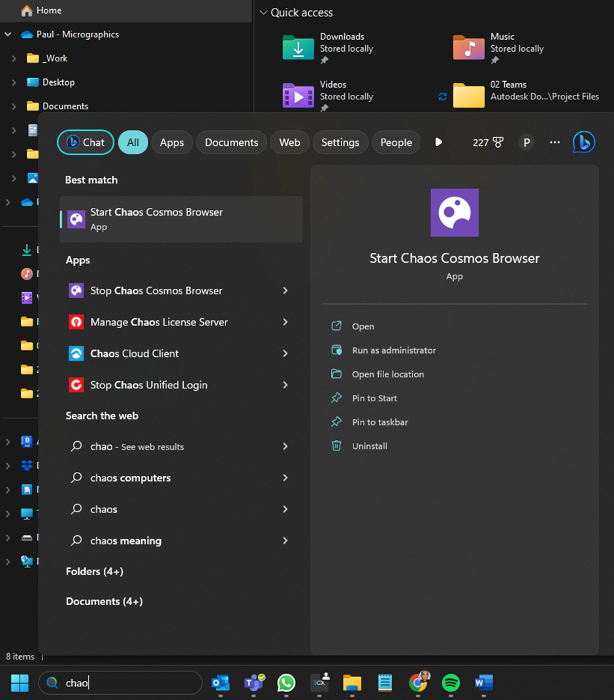Image resolution: width=614 pixels, height=700 pixels.
Task: Select web search suggestion chaos computers
Action: [x=181, y=478]
